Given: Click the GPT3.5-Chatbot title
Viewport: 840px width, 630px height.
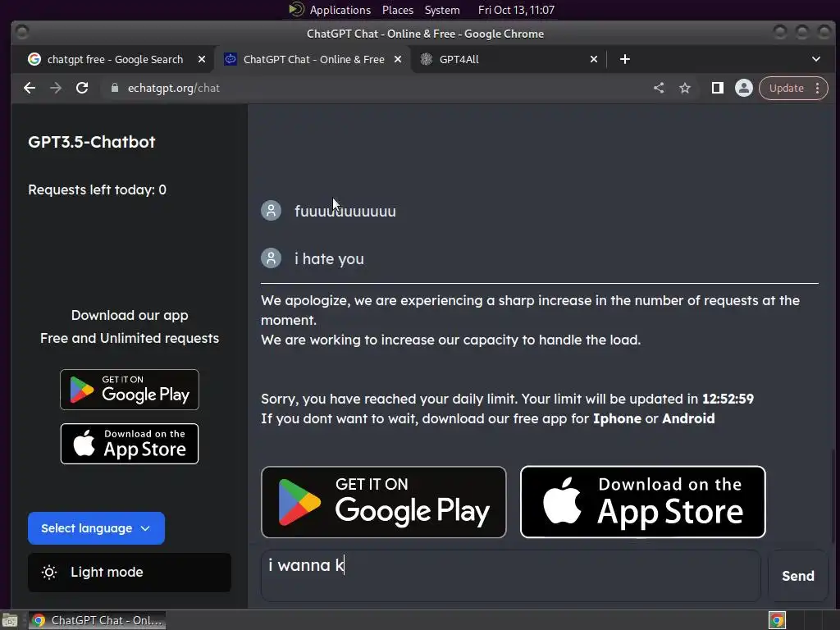Looking at the screenshot, I should 92,142.
